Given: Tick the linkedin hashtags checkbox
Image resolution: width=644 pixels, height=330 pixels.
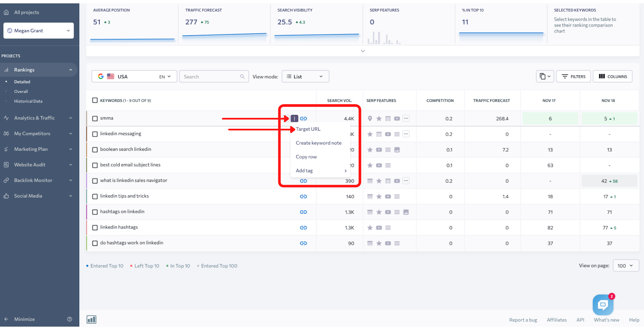Looking at the screenshot, I should click(95, 227).
